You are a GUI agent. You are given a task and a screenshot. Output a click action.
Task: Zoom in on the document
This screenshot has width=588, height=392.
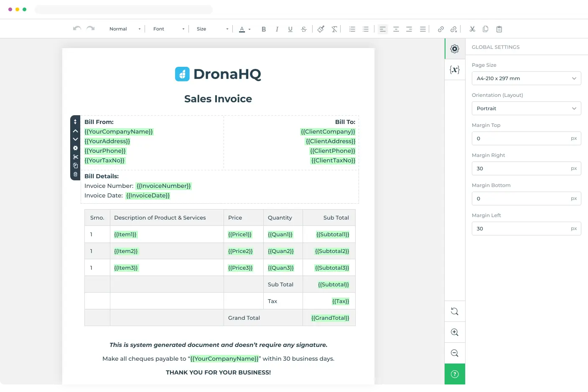pos(454,332)
